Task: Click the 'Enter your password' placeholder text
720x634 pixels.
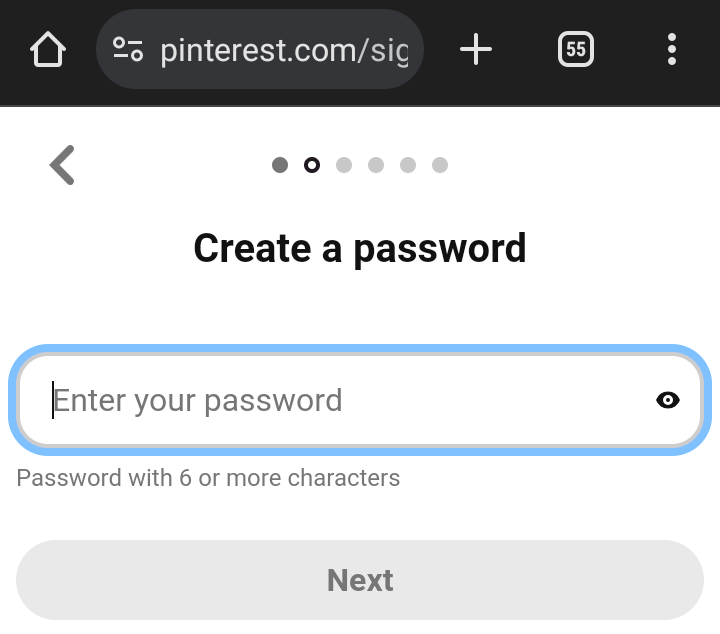Action: click(198, 401)
